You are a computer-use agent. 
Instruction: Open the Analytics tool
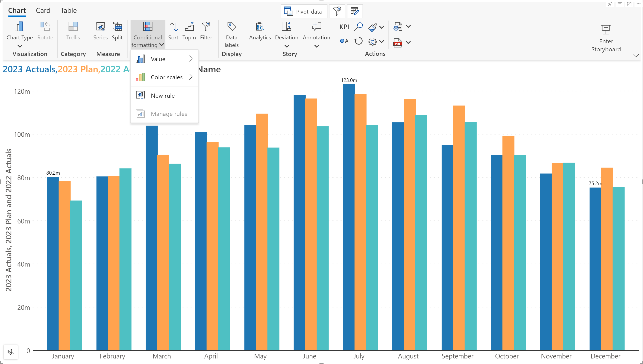click(x=260, y=31)
